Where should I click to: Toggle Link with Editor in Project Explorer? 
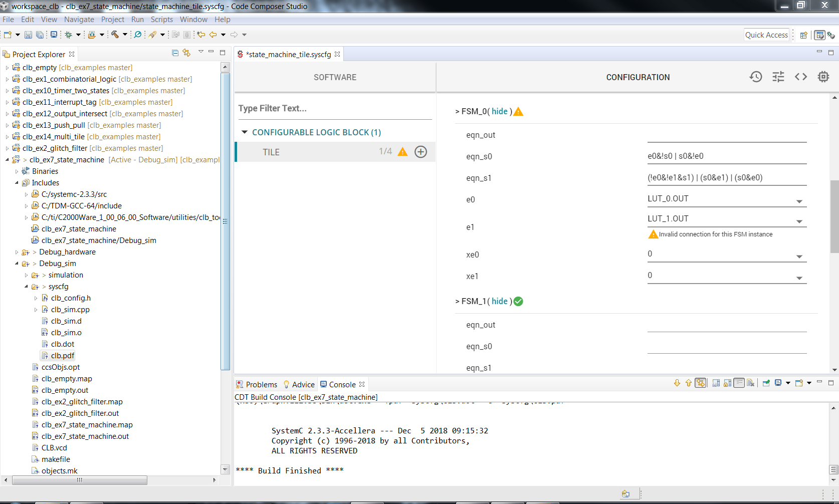(x=186, y=53)
